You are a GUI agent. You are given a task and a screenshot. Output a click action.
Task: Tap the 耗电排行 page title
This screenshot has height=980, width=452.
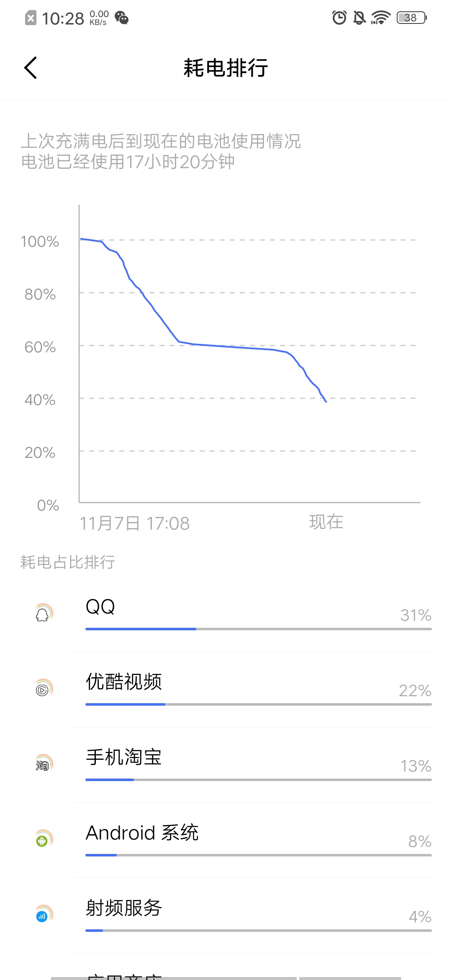click(x=226, y=68)
